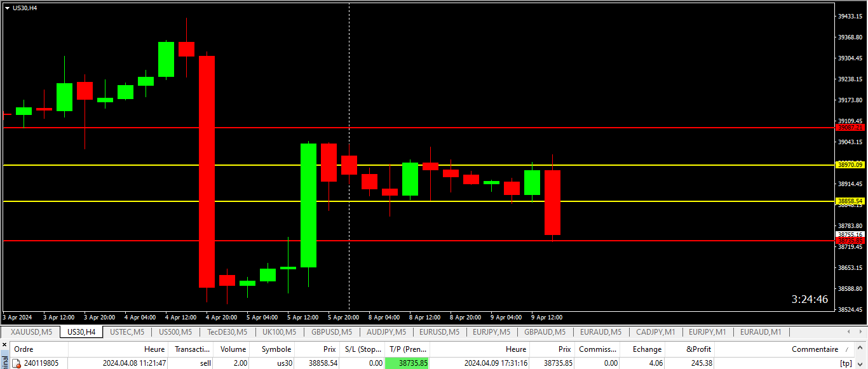This screenshot has height=369, width=868.
Task: Click the open time 2024.04.08 11:21:47 cell
Action: 135,363
